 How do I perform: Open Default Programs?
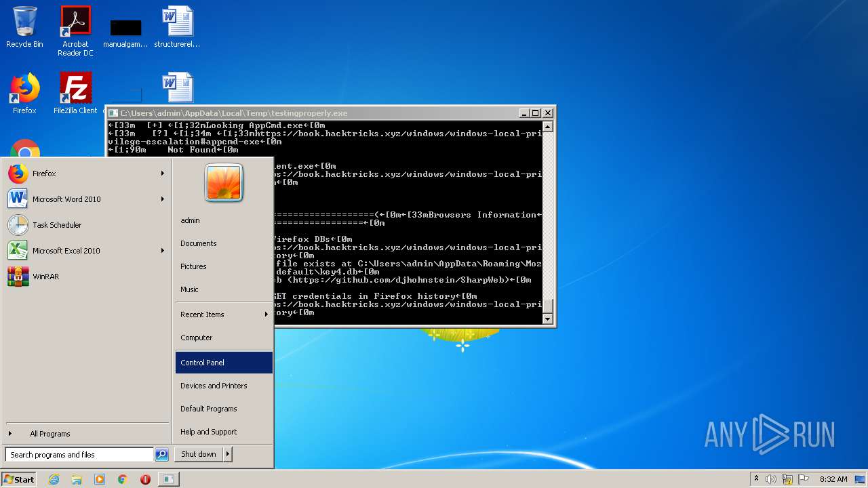point(224,409)
